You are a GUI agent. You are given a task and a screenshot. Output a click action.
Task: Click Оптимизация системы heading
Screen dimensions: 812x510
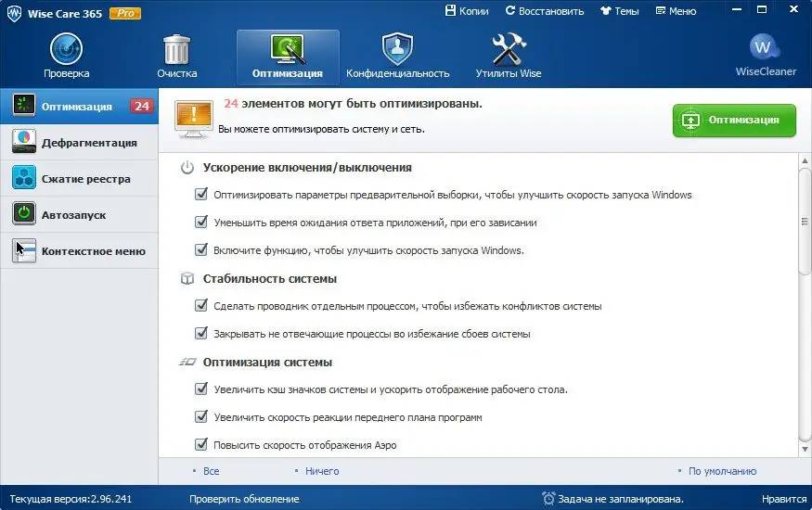(267, 362)
